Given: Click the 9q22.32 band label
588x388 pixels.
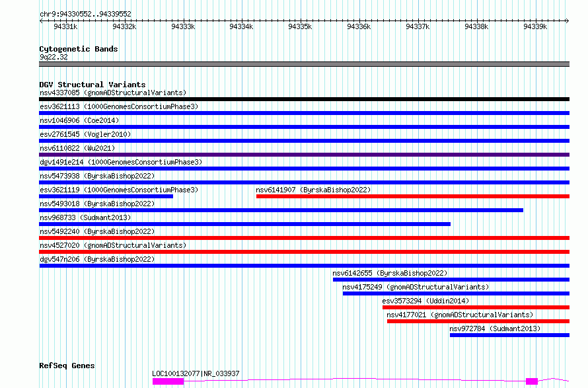Looking at the screenshot, I should [54, 57].
